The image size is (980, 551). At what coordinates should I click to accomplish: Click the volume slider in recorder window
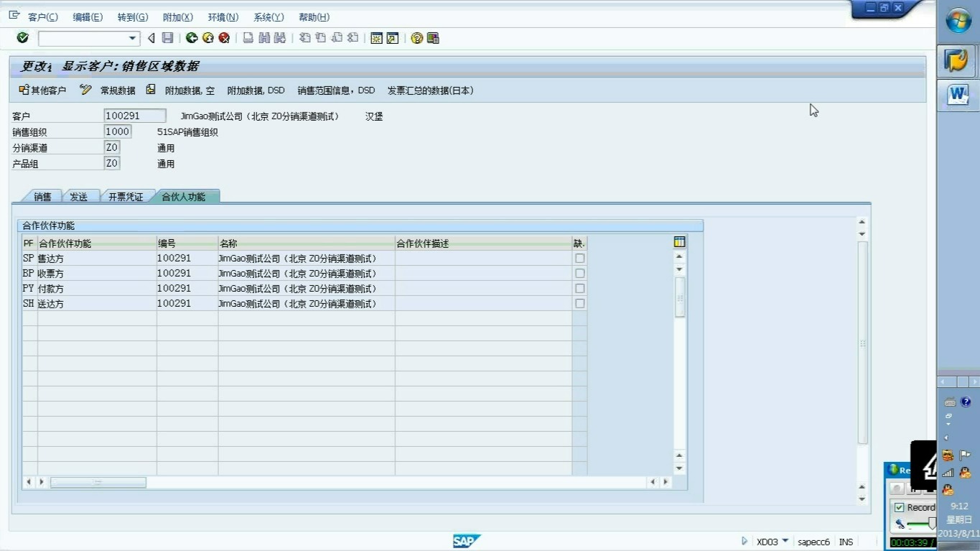coord(931,523)
